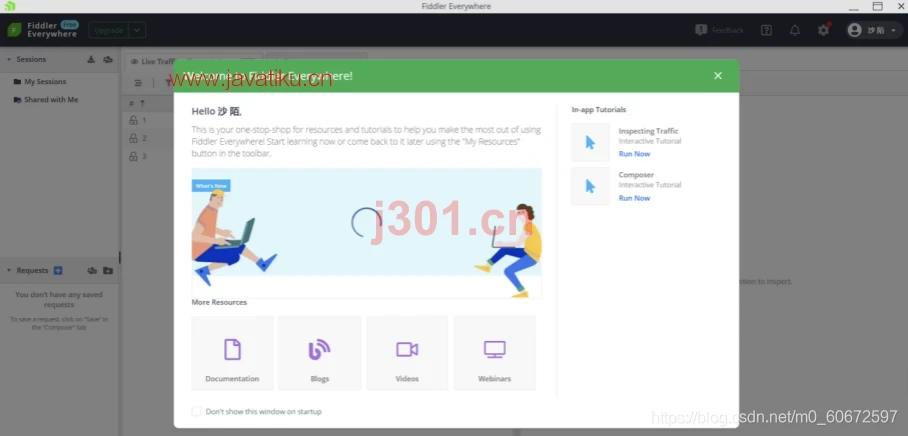Screen dimensions: 908x436
Task: Check Don't show this window on startup
Action: (x=197, y=411)
